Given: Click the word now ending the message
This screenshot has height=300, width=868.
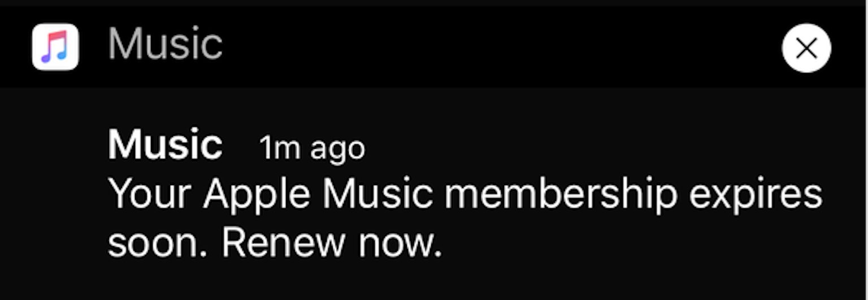Looking at the screenshot, I should tap(400, 244).
